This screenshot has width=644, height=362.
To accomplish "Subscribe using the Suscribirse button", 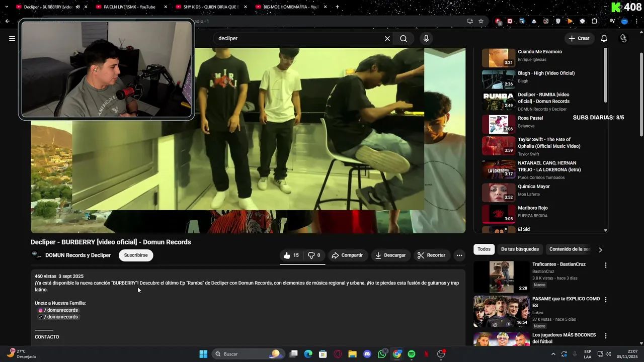I will click(136, 255).
